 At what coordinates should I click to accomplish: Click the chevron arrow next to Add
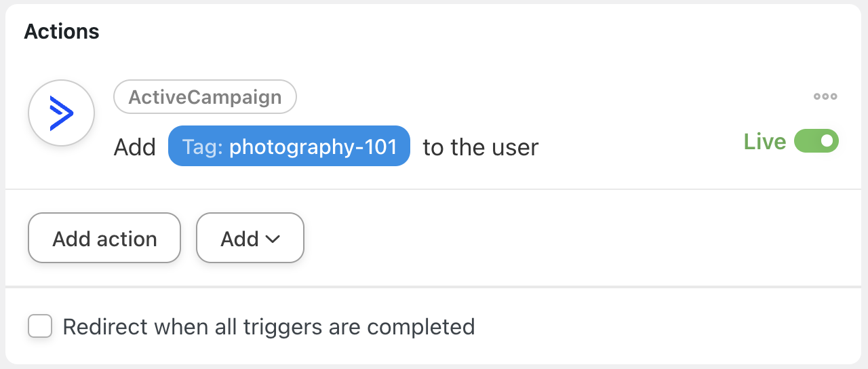coord(273,239)
